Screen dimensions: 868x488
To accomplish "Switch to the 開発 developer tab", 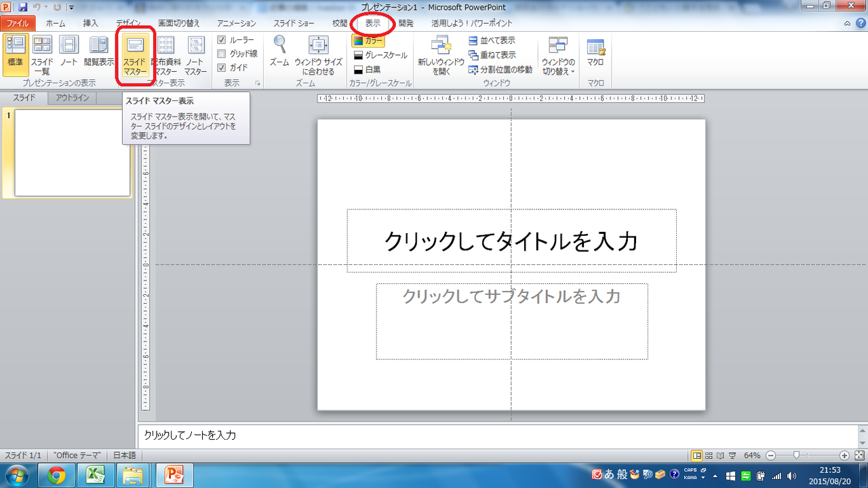I will tap(406, 23).
